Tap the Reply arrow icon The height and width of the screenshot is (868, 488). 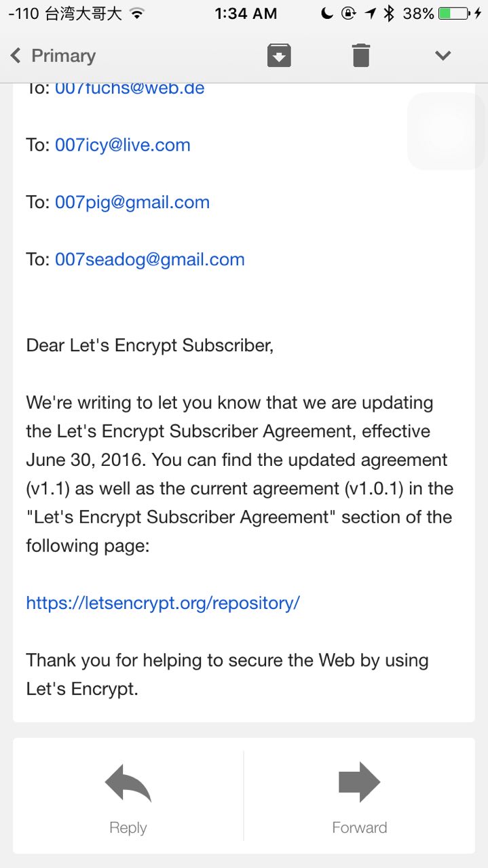click(x=128, y=783)
